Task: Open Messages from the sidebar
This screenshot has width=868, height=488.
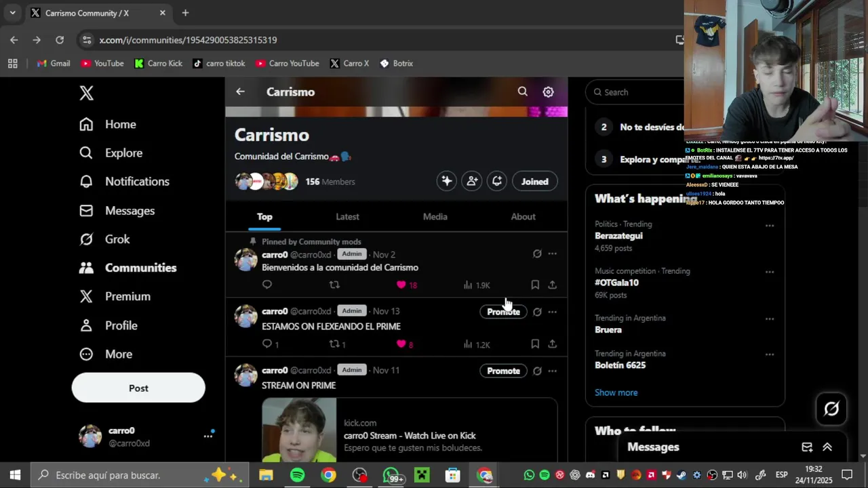Action: click(x=117, y=210)
